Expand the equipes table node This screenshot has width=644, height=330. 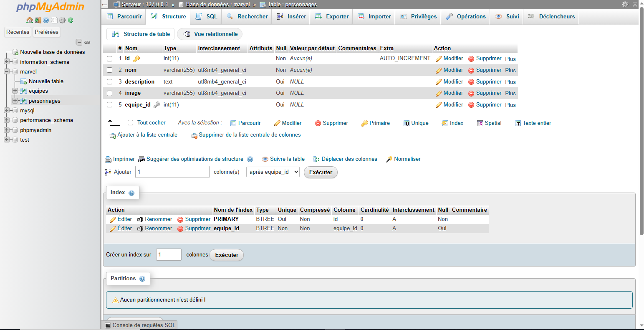[15, 91]
